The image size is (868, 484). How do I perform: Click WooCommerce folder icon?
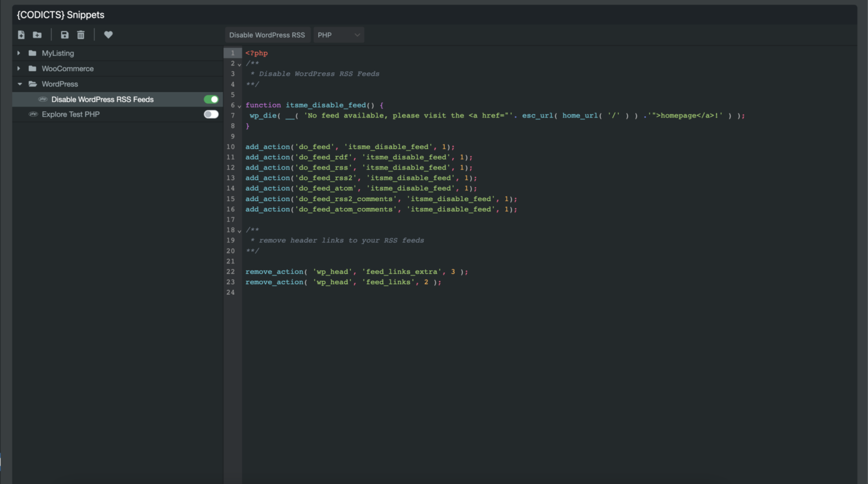coord(32,68)
